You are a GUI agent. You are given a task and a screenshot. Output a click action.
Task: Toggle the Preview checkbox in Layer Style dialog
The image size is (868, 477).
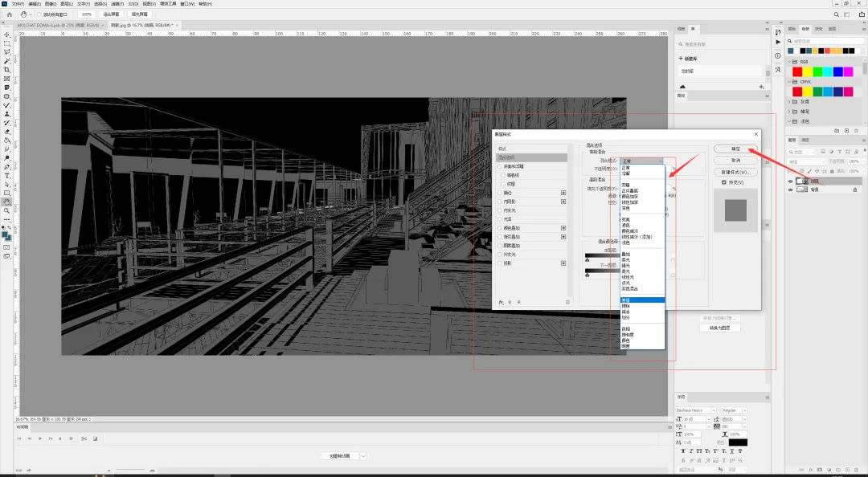click(x=724, y=182)
